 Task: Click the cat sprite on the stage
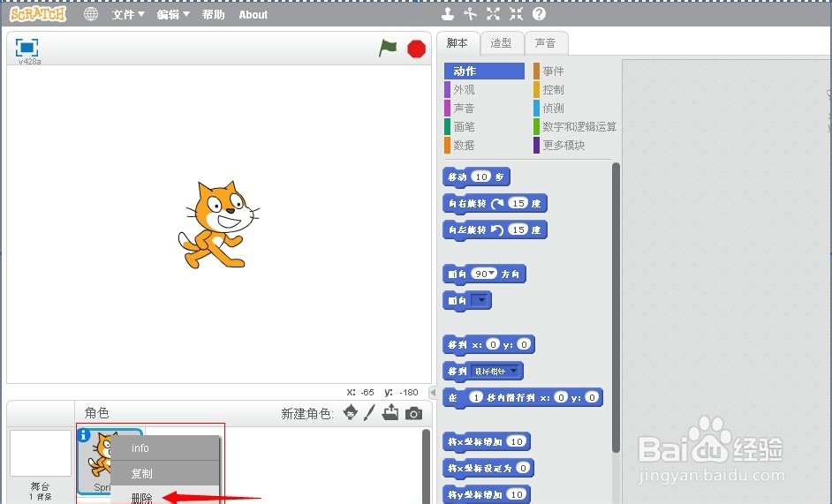tap(218, 224)
